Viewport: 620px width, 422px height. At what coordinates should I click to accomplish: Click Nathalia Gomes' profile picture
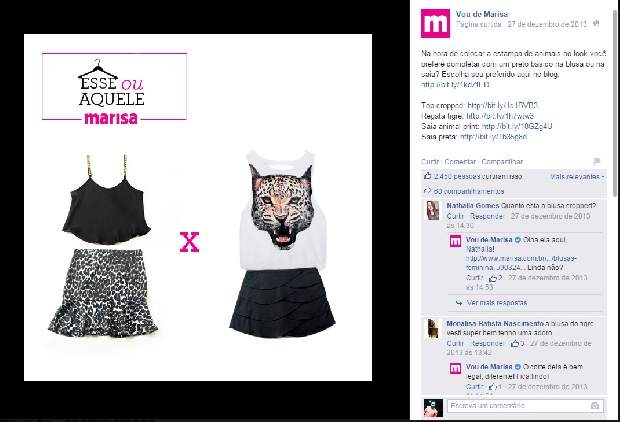click(433, 210)
